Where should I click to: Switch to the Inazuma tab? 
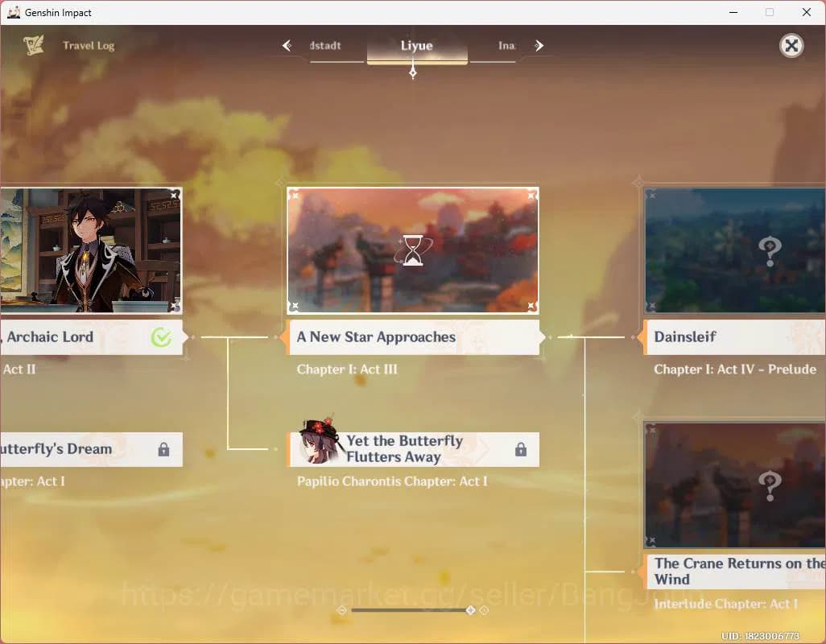506,46
